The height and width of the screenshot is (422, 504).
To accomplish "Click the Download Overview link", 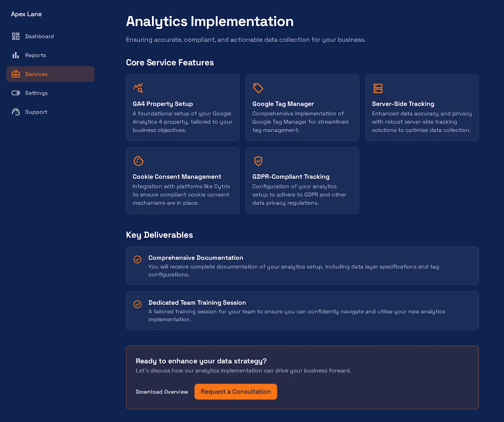I will (162, 392).
